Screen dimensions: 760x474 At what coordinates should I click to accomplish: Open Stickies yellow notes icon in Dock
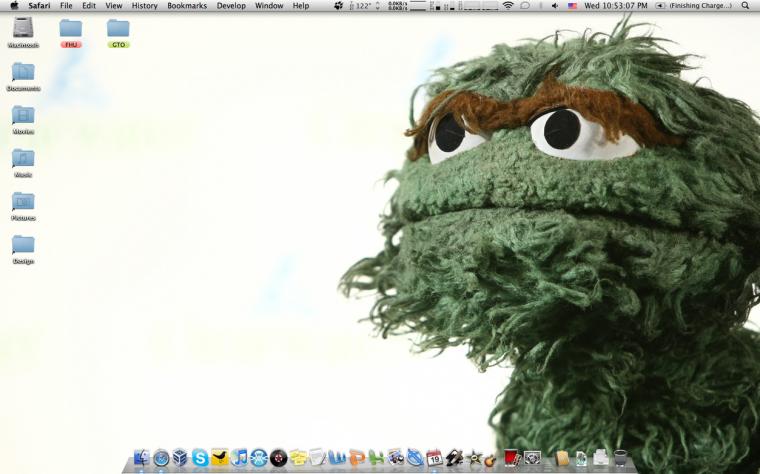298,457
